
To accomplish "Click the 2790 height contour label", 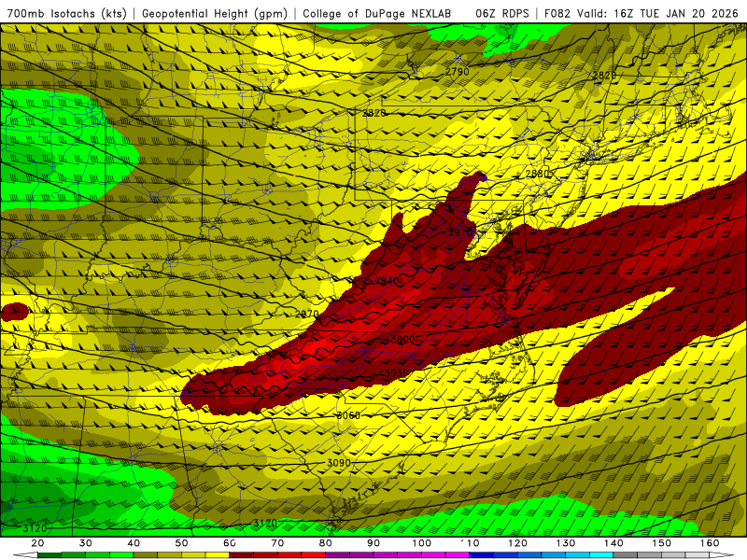I will [458, 72].
